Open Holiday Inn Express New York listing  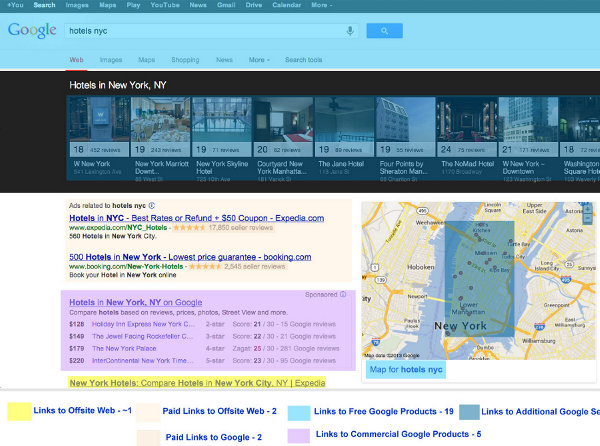pos(143,324)
